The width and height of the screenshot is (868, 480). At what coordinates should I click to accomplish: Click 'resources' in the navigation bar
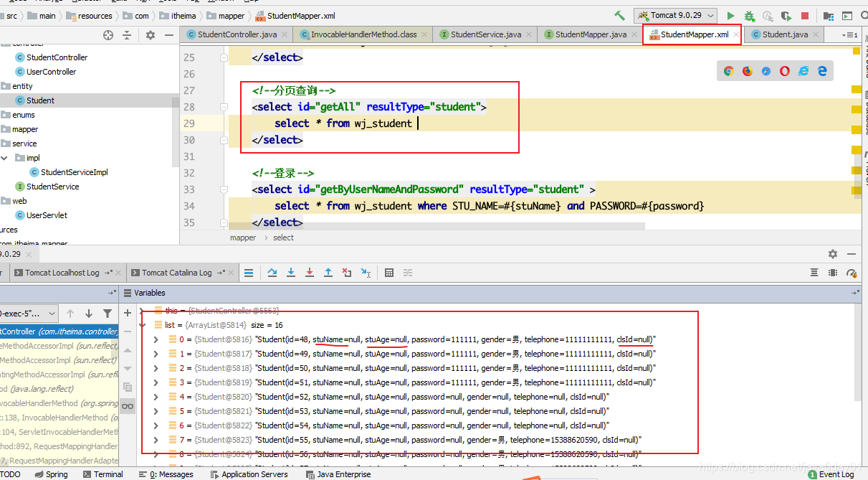(x=95, y=16)
